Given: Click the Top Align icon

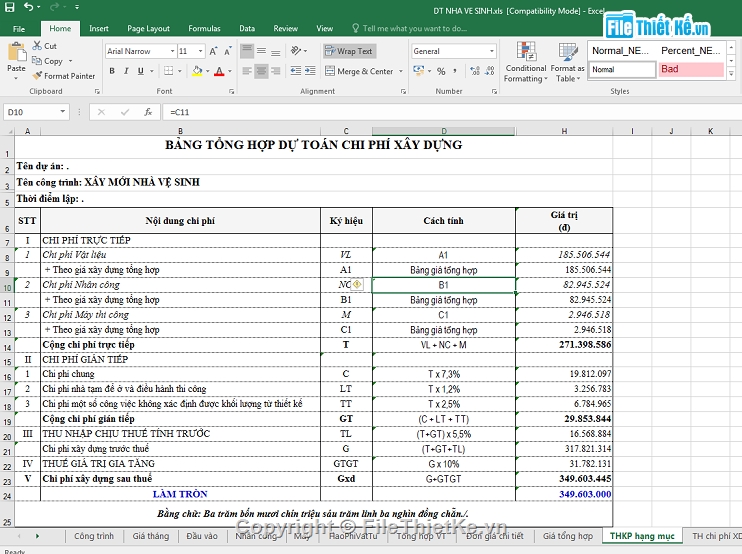Looking at the screenshot, I should (x=247, y=51).
